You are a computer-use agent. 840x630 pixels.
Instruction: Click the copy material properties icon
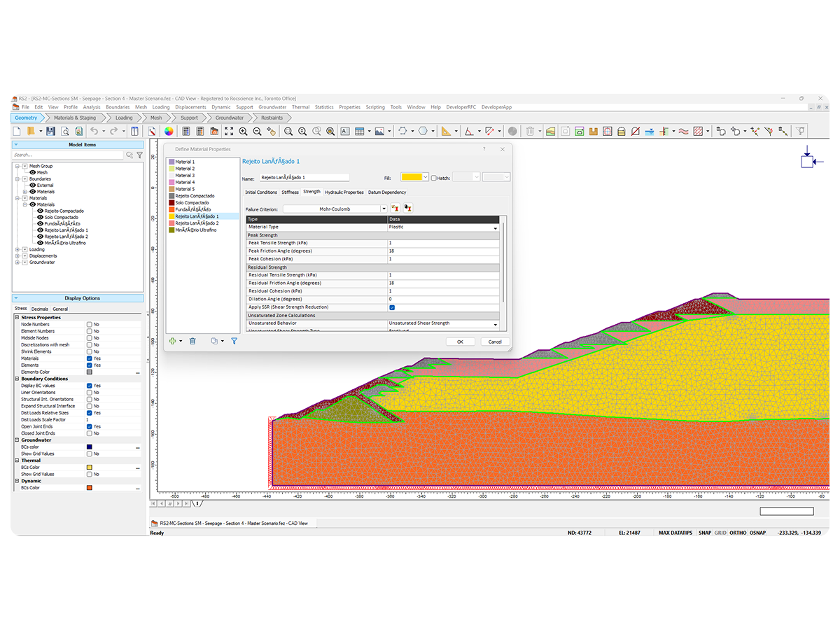(213, 341)
